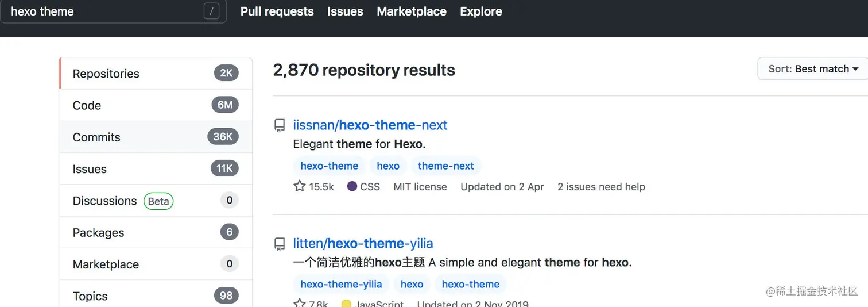Select the Issues filter showing 11K
Screen dimensions: 868x307
(156, 169)
